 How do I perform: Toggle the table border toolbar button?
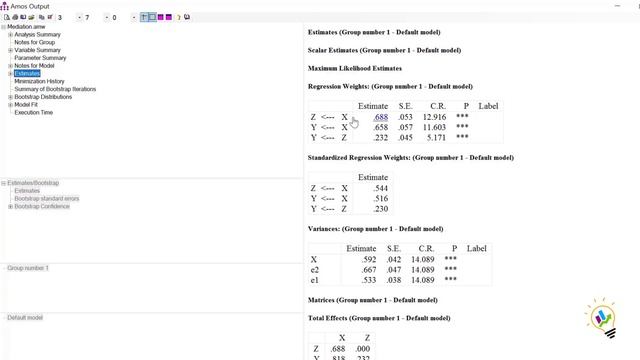pos(152,17)
